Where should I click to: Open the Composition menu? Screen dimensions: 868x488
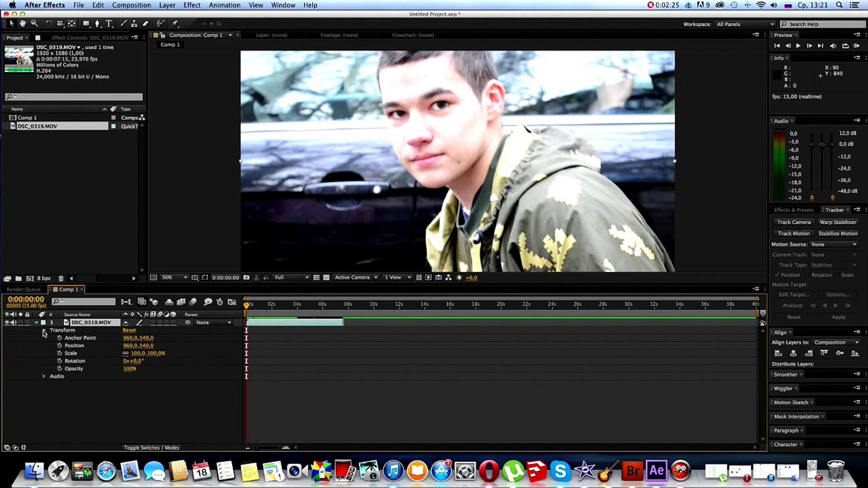(x=132, y=5)
